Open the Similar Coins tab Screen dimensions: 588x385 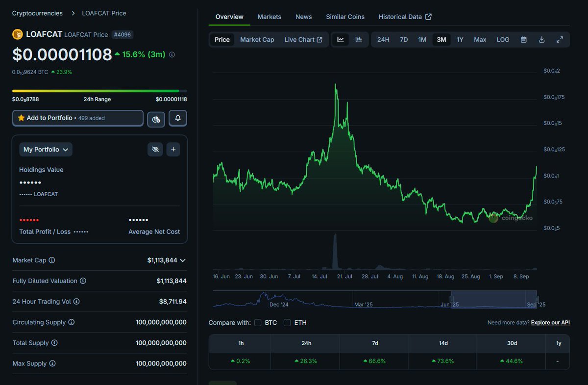345,17
